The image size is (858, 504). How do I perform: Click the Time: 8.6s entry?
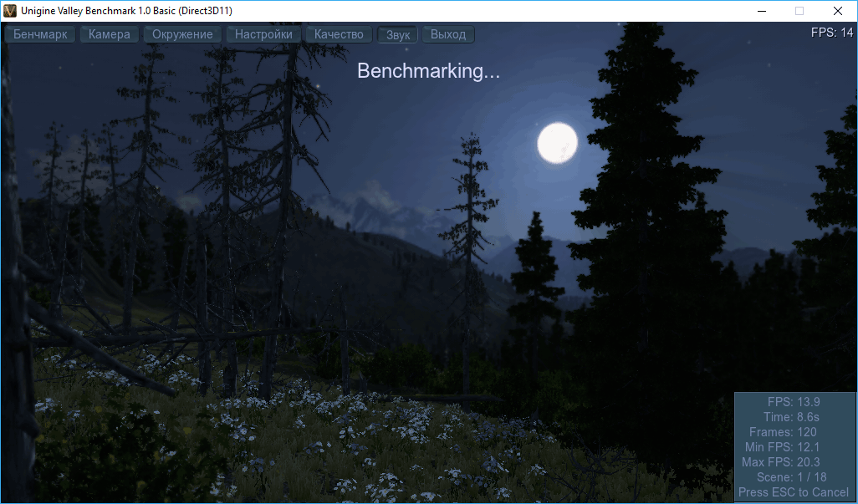(791, 417)
